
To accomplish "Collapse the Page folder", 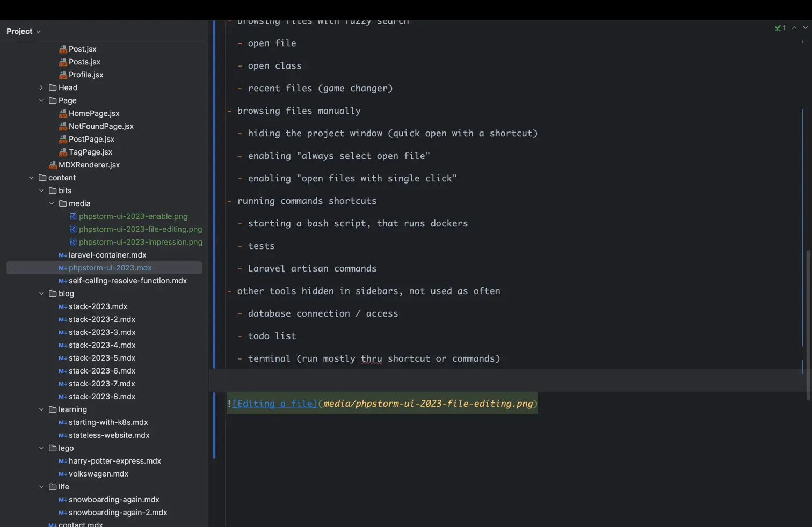I will pyautogui.click(x=42, y=100).
